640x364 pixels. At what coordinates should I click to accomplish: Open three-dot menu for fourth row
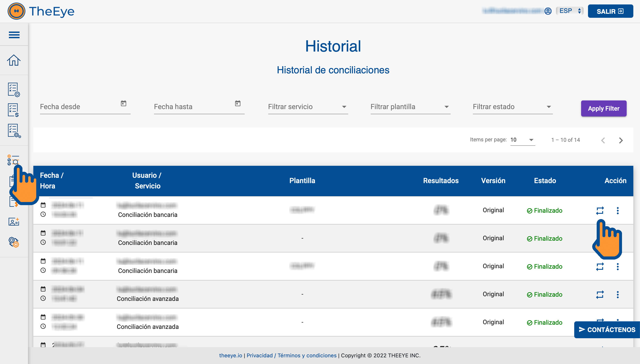point(618,294)
